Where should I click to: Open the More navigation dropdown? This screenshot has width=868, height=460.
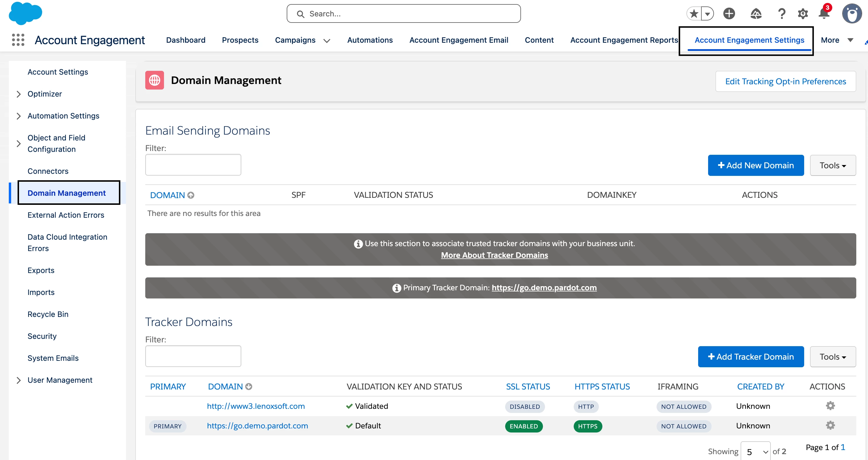pos(837,40)
